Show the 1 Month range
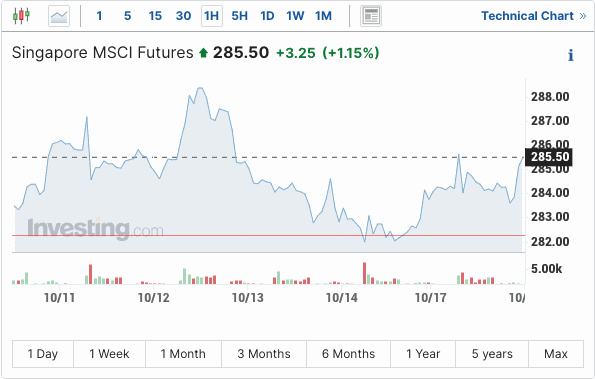The image size is (595, 379). click(183, 354)
